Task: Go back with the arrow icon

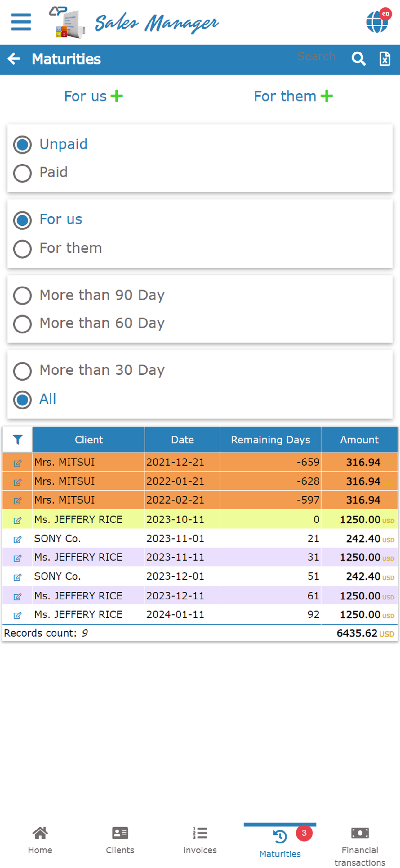Action: [x=14, y=59]
